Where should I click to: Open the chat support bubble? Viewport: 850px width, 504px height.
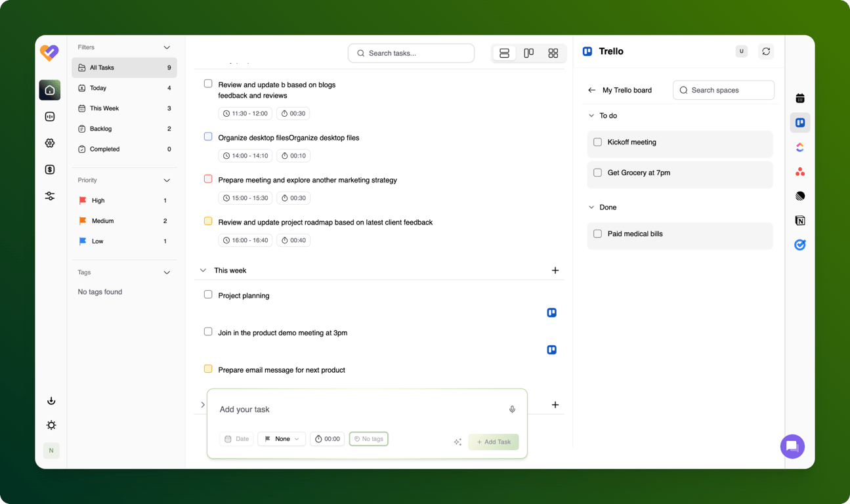pos(792,446)
